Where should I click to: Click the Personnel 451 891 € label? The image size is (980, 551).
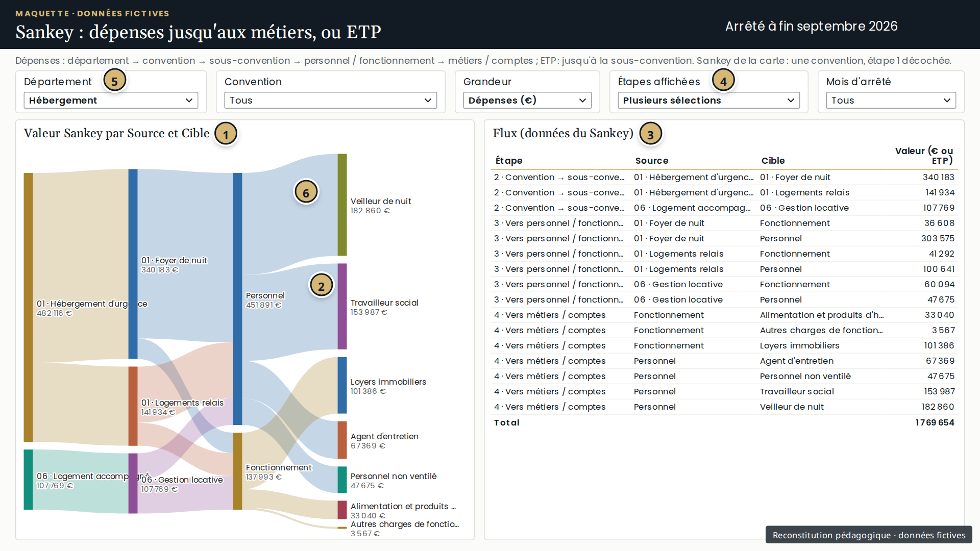click(x=265, y=300)
